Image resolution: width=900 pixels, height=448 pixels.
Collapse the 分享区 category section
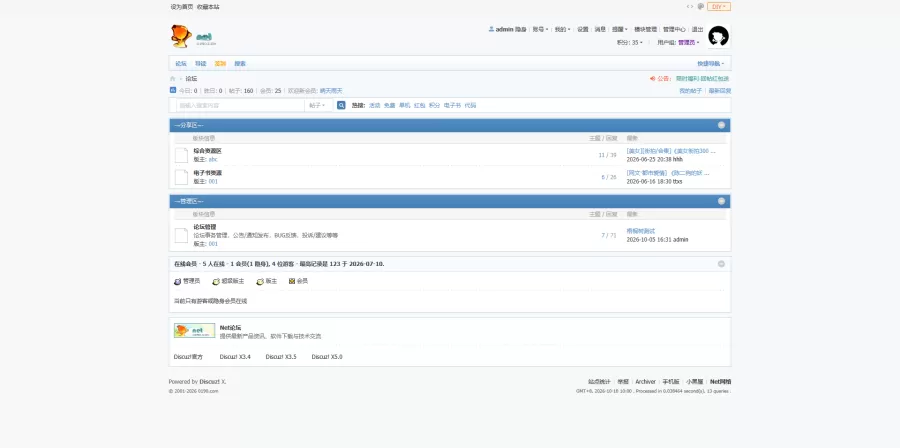[721, 125]
